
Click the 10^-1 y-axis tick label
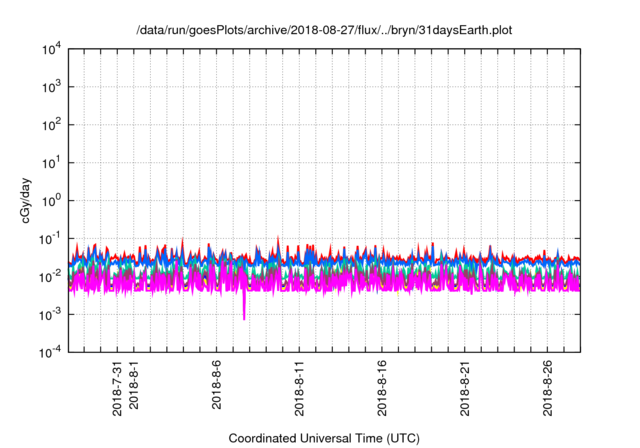coord(52,238)
